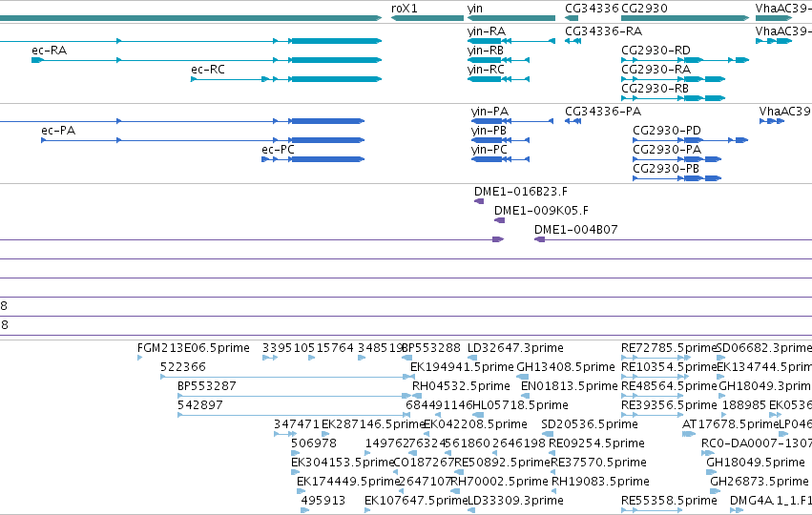Click the yin-RA transcript label
Viewport: 812px width, 515px height.
pyautogui.click(x=487, y=31)
